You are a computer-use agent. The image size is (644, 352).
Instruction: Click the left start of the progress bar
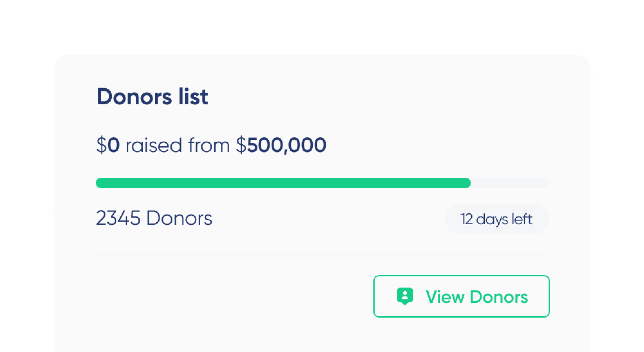[100, 183]
